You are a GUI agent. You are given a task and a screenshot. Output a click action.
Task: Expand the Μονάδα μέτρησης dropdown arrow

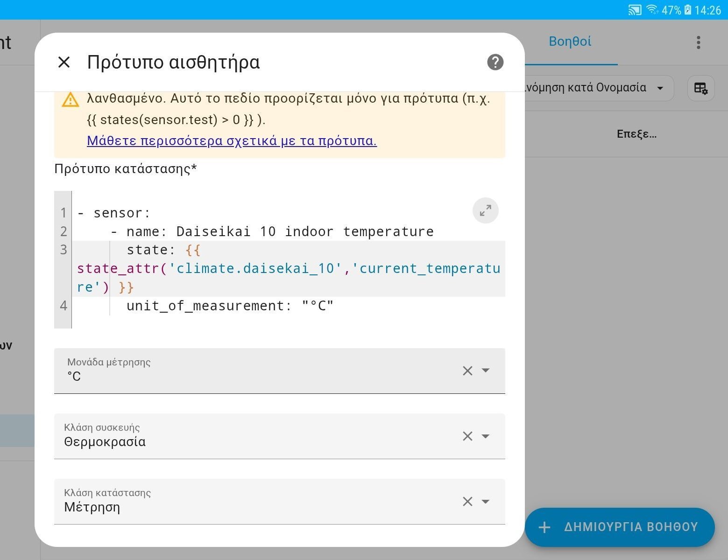(486, 371)
